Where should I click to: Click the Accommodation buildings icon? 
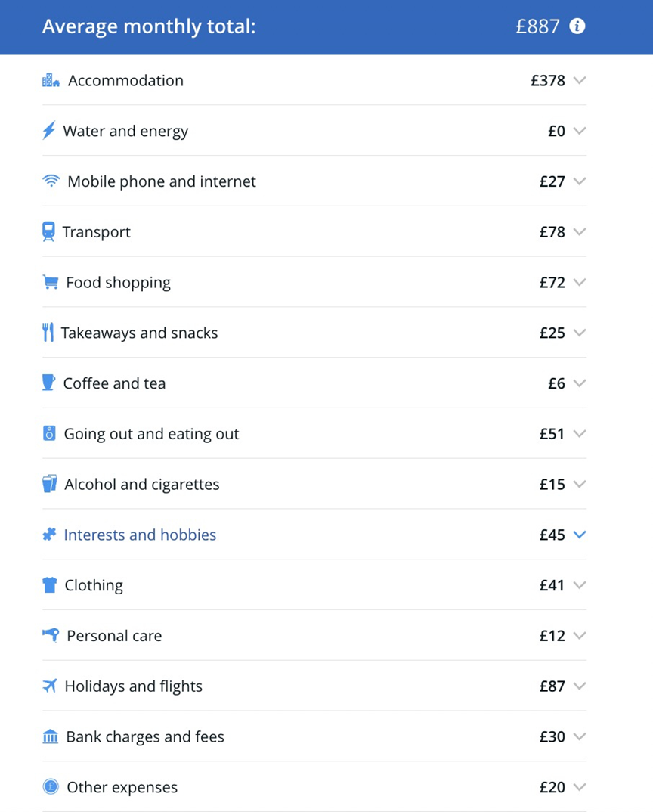pos(51,80)
